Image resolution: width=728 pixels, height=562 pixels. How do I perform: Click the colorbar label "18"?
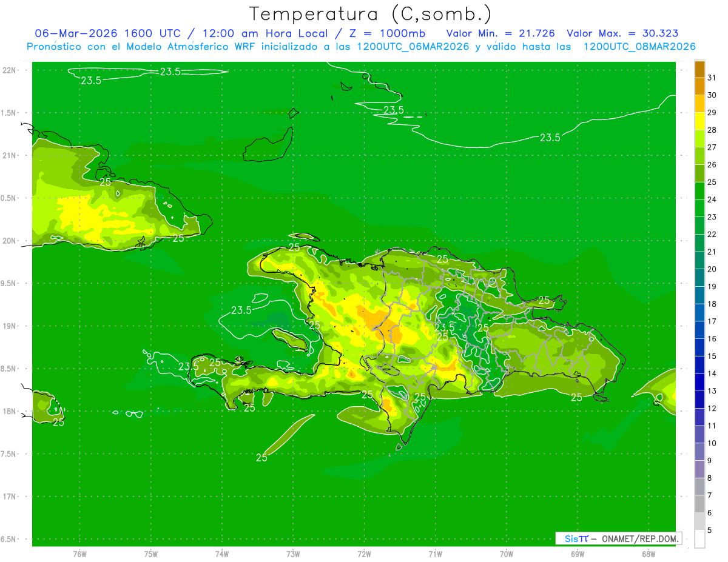click(x=712, y=304)
